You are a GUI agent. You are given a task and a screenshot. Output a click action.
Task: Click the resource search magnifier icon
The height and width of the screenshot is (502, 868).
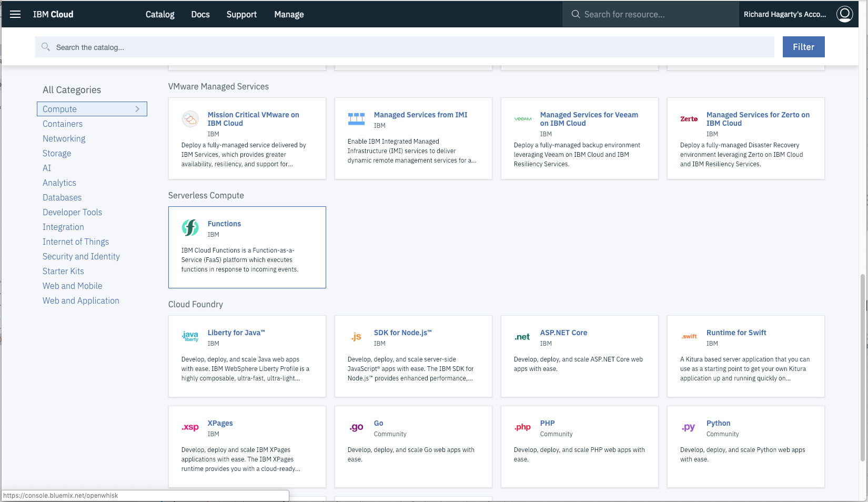click(576, 14)
